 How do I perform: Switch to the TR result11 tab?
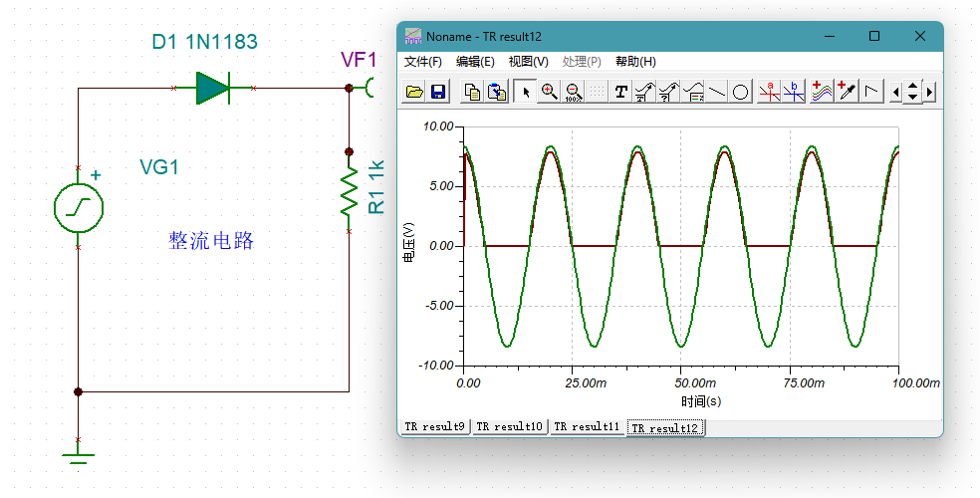point(588,426)
